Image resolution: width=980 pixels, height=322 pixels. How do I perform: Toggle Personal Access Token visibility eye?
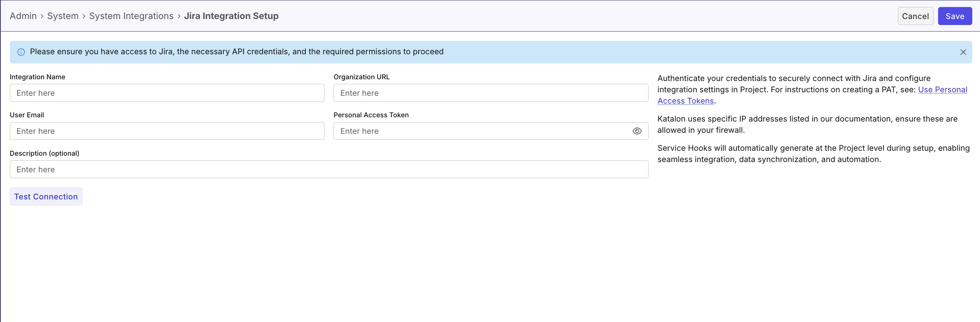pos(637,131)
